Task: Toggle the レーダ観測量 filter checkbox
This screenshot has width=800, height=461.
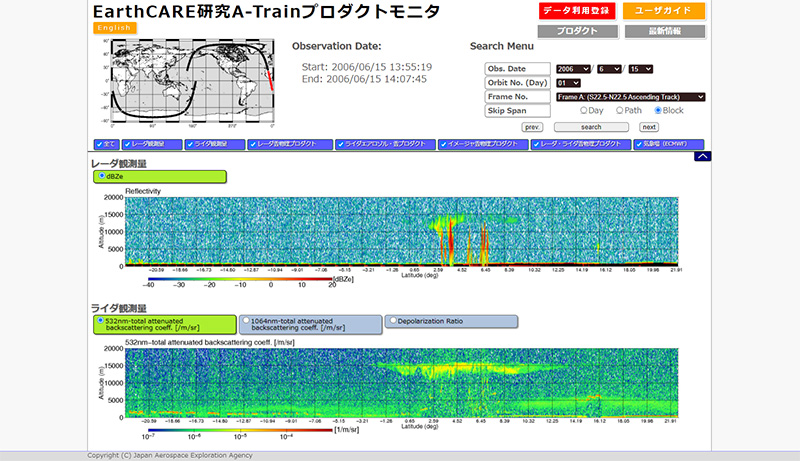Action: (128, 144)
